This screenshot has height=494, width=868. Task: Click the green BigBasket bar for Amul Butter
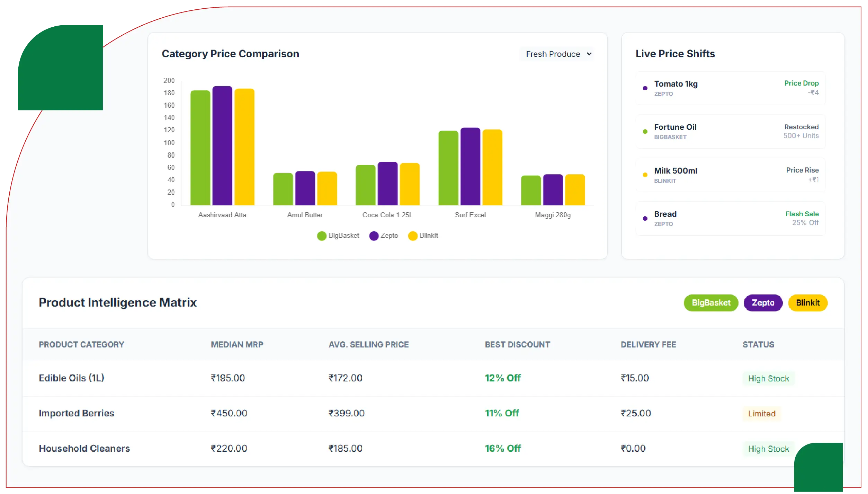pyautogui.click(x=283, y=189)
